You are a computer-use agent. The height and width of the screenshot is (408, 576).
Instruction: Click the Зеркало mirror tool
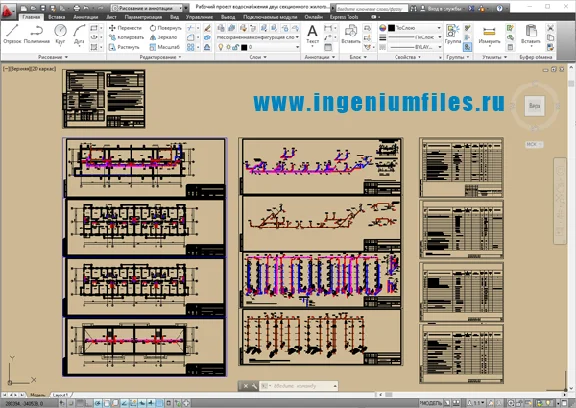(163, 37)
